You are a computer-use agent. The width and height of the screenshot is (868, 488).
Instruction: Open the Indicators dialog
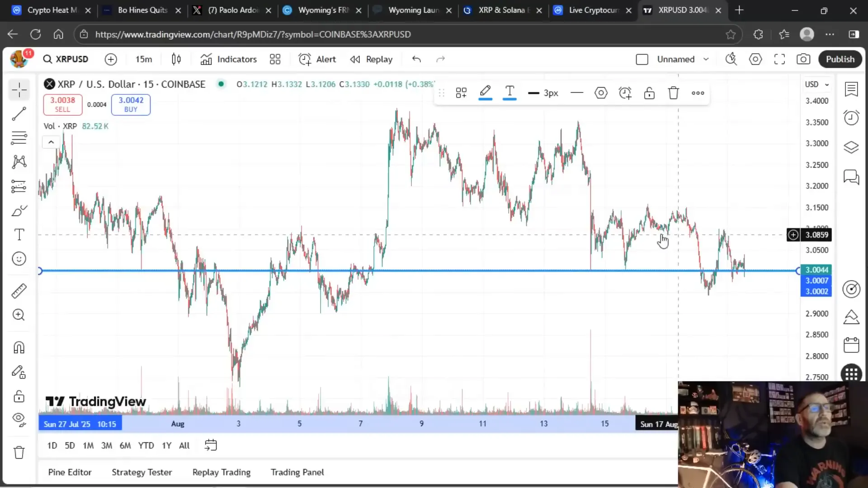pos(229,59)
